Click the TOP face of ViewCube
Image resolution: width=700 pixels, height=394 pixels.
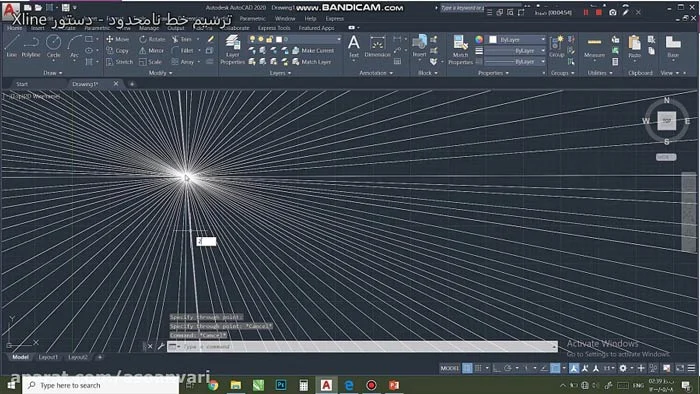[667, 121]
